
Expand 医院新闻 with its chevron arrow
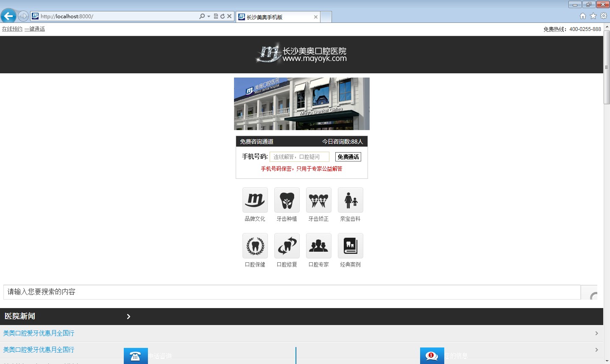pyautogui.click(x=128, y=317)
